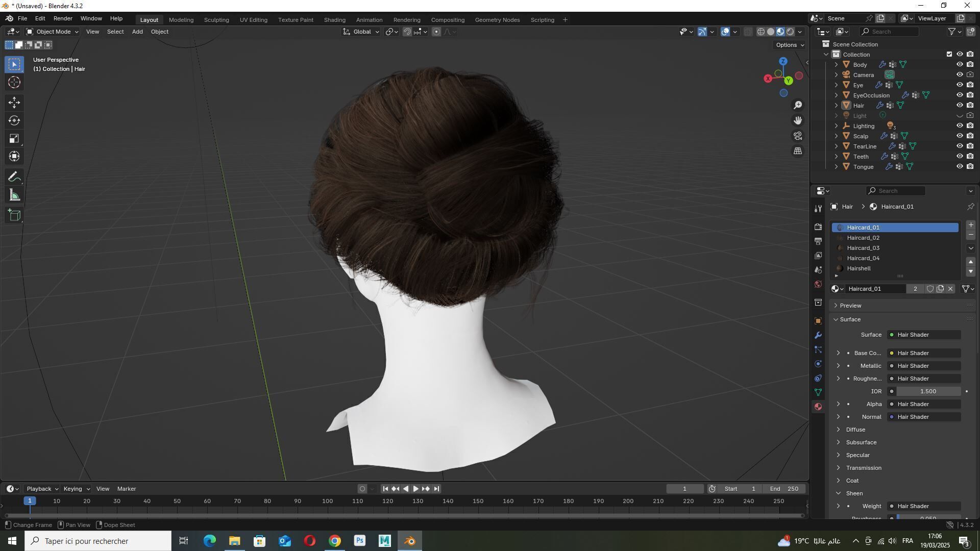Pick the Annotate pencil tool

14,177
